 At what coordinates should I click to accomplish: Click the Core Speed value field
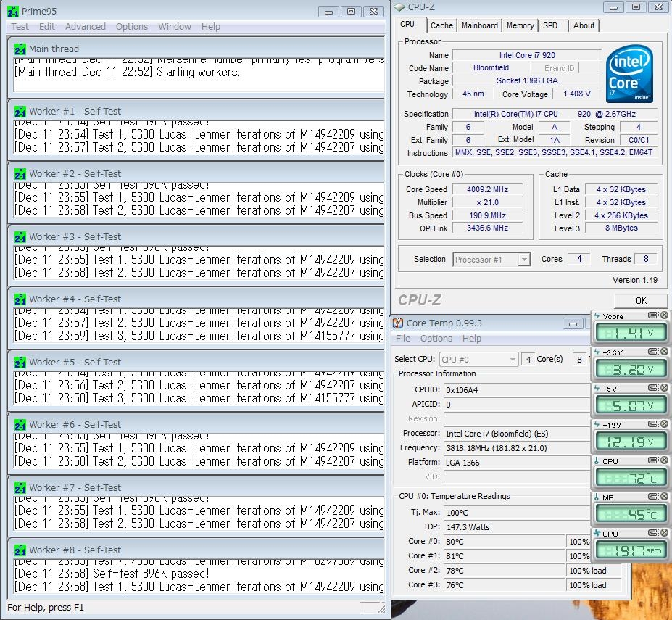[487, 189]
